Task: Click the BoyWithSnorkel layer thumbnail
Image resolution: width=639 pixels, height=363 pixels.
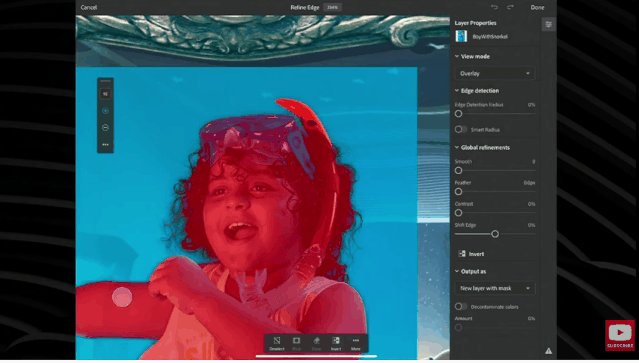Action: click(x=461, y=36)
